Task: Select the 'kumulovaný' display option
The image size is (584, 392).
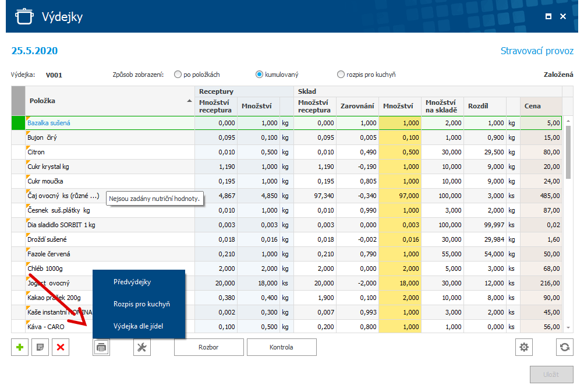Action: tap(277, 75)
